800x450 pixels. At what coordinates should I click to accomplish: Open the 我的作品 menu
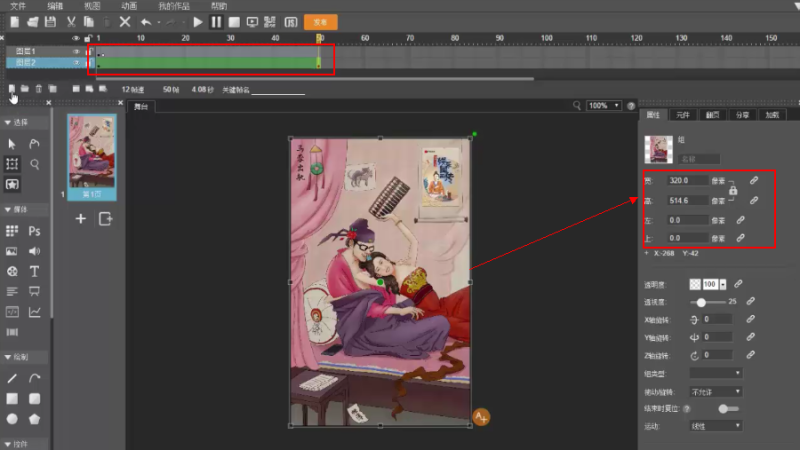coord(174,6)
